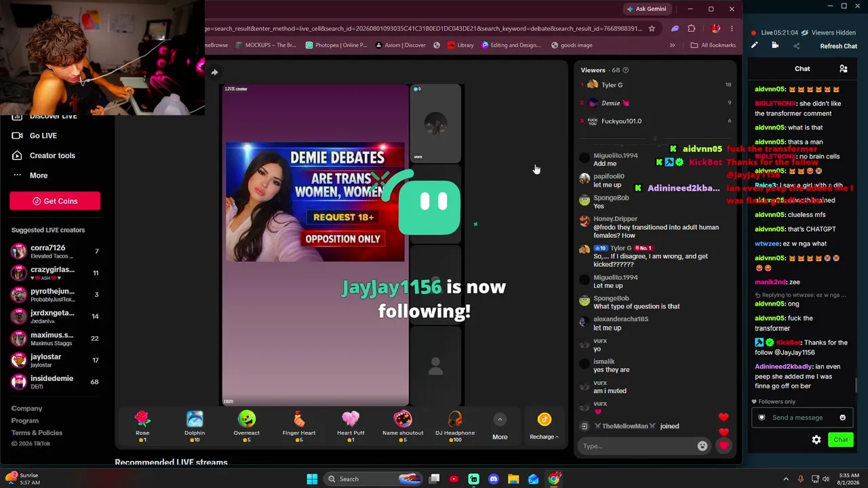Send the Name shoutout gift
Viewport: 868px width, 488px height.
(x=403, y=426)
